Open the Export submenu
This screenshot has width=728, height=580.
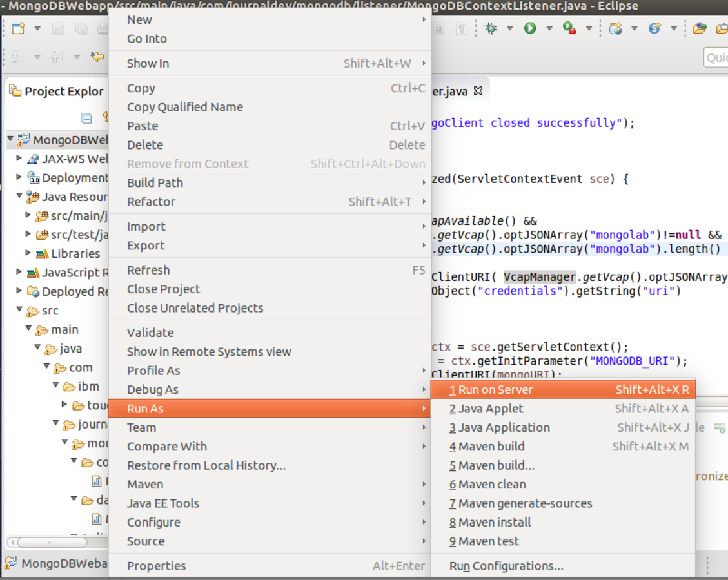[x=270, y=246]
